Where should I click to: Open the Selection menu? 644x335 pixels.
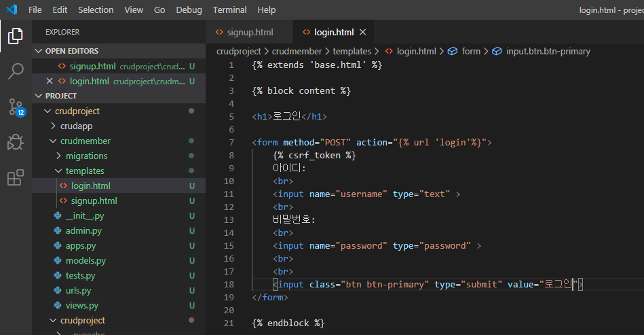[96, 10]
